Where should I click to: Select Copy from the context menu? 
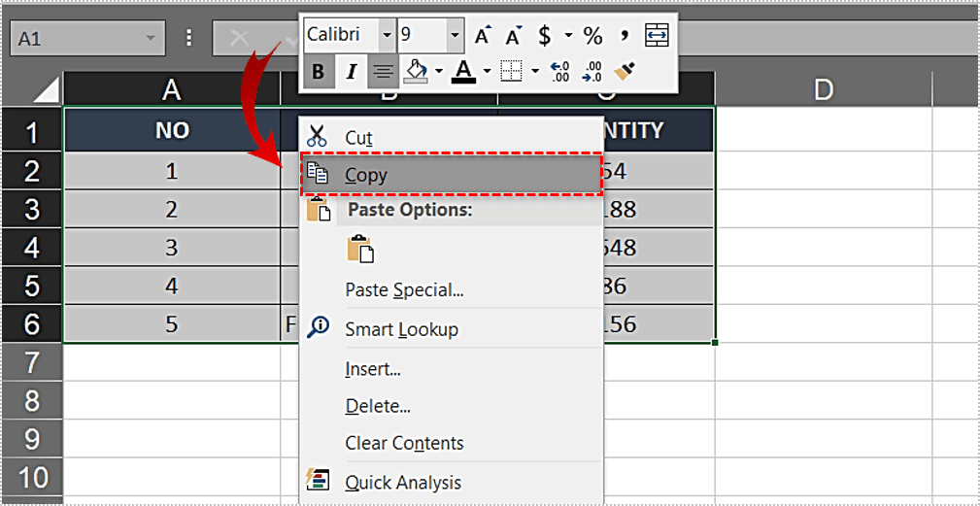coord(366,176)
